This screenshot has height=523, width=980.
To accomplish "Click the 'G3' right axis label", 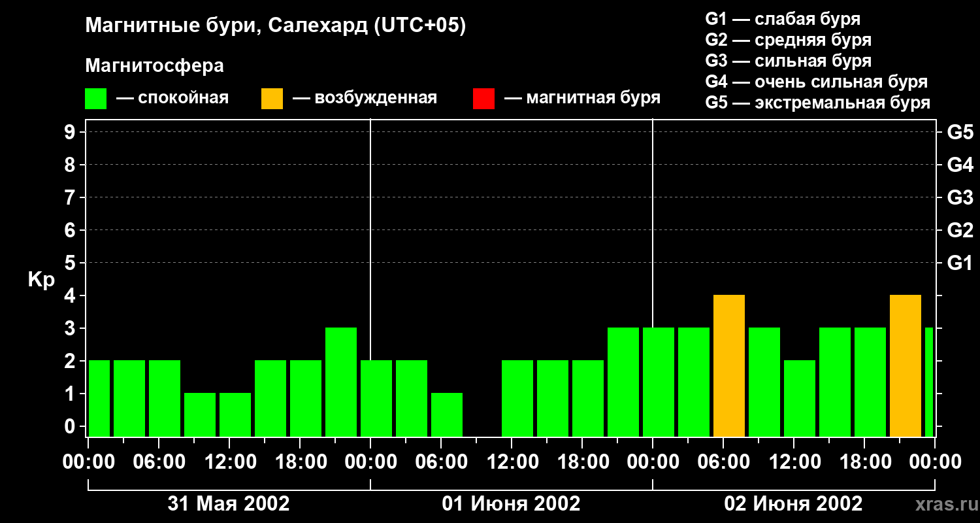I will click(x=960, y=197).
